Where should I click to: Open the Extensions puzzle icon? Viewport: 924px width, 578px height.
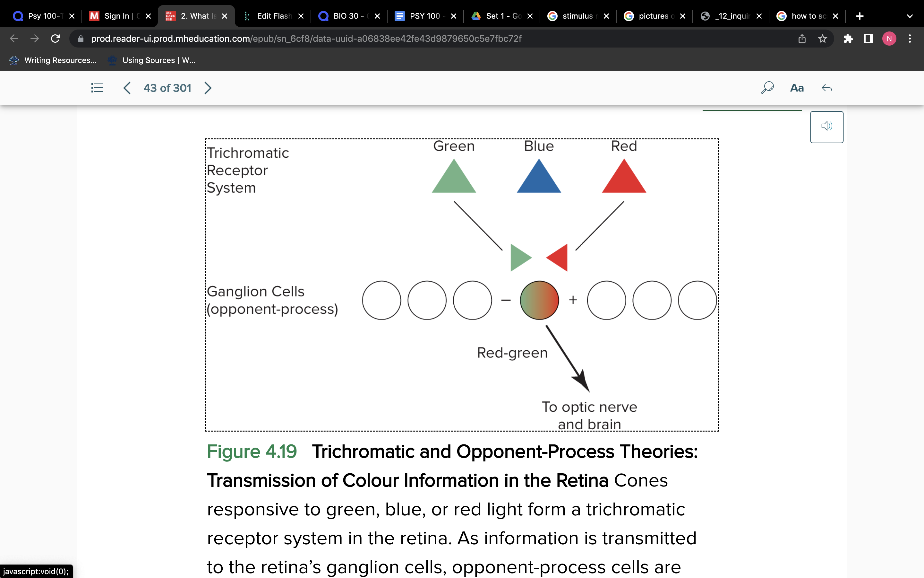848,38
